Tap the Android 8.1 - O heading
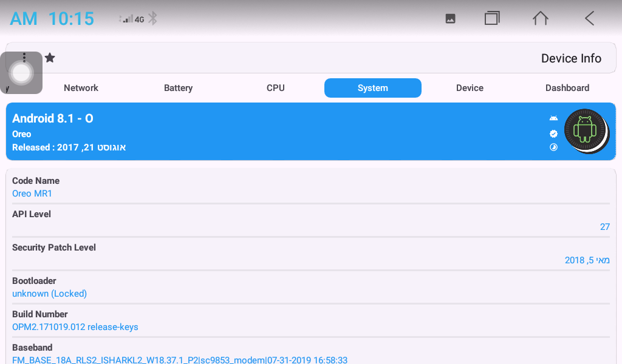This screenshot has height=364, width=622. [x=53, y=118]
